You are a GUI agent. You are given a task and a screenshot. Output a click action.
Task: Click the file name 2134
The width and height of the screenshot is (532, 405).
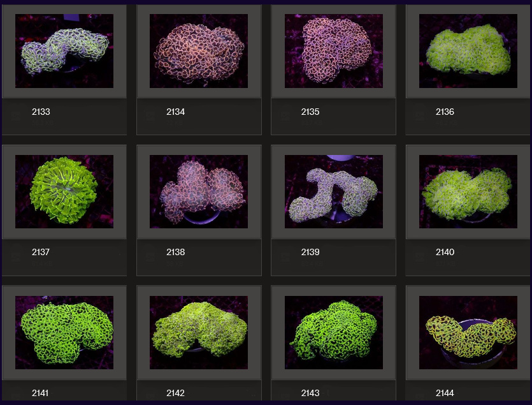click(x=175, y=112)
